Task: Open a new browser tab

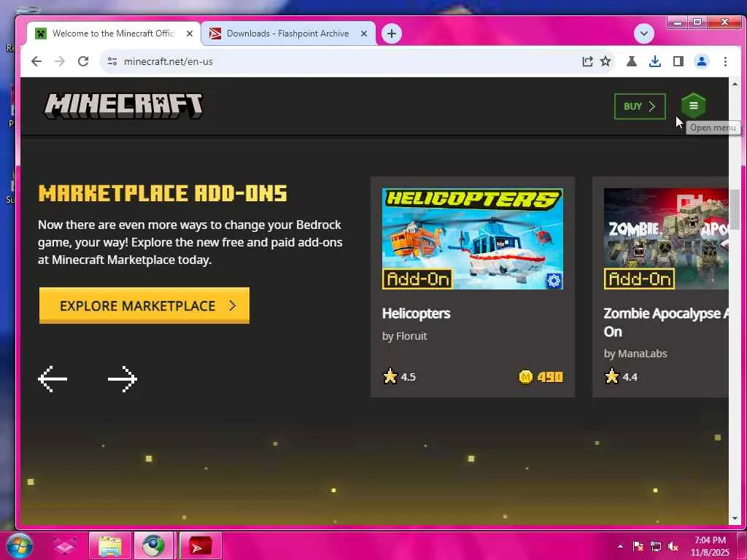Action: (392, 34)
